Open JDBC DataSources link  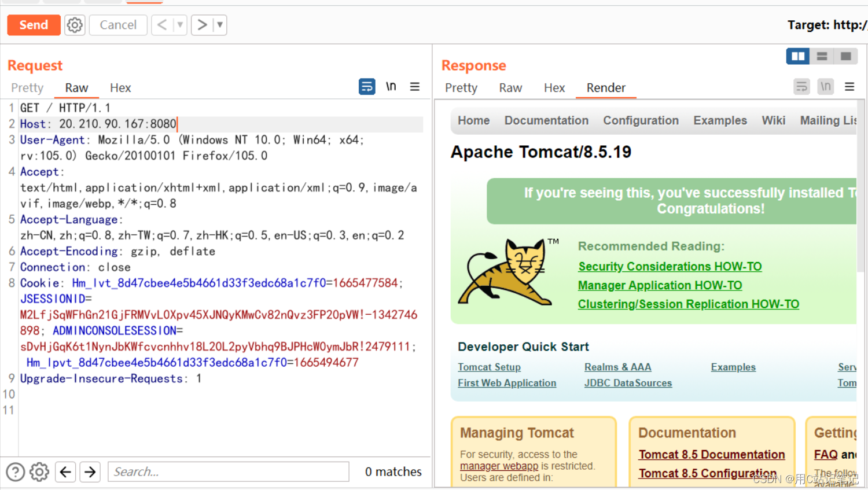(x=628, y=383)
